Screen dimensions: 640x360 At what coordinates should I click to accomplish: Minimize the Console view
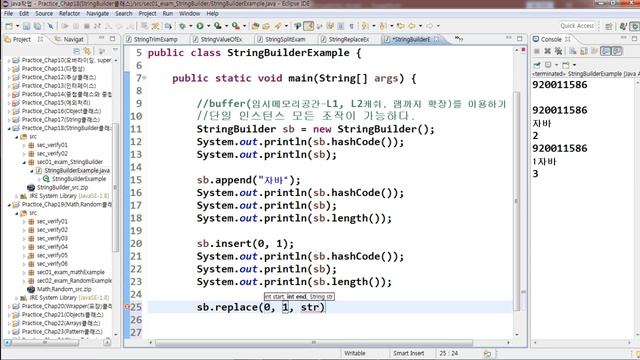[624, 38]
